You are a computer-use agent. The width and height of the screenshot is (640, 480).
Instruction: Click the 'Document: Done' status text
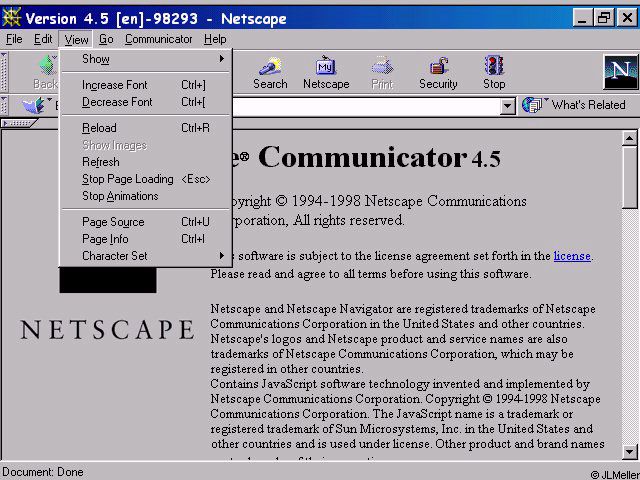(x=43, y=472)
